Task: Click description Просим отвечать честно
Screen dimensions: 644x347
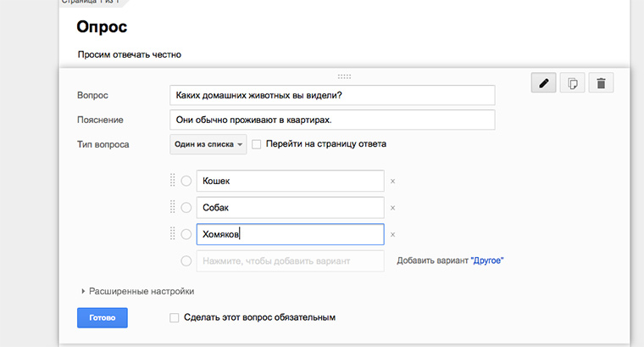Action: tap(130, 54)
